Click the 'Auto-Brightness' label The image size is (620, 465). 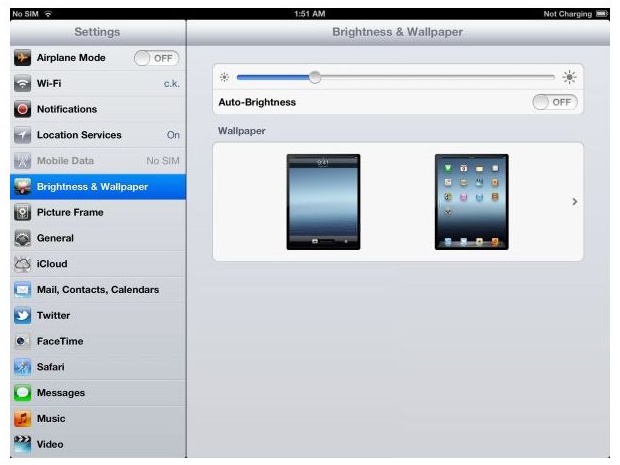point(257,102)
